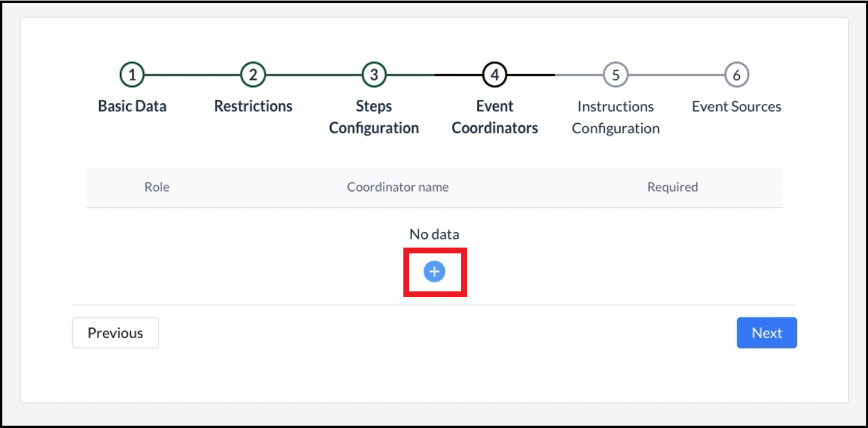Click the No data placeholder text
The width and height of the screenshot is (868, 428).
click(434, 235)
